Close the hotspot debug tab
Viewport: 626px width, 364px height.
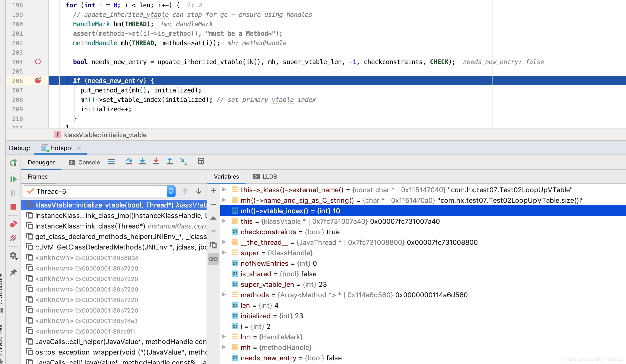point(79,148)
